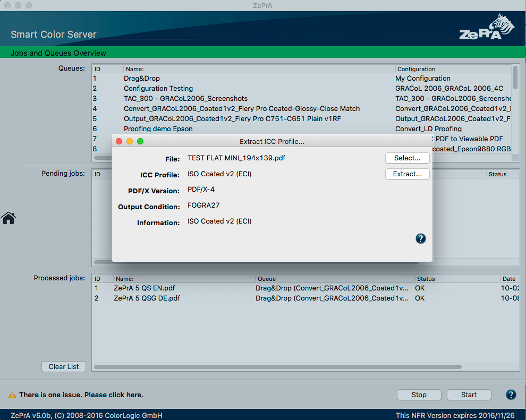Stop the color server processing
Viewport: 526px width, 420px height.
(x=419, y=395)
